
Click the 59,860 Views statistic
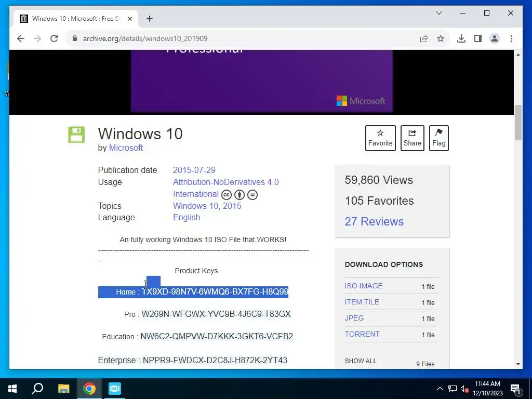379,180
